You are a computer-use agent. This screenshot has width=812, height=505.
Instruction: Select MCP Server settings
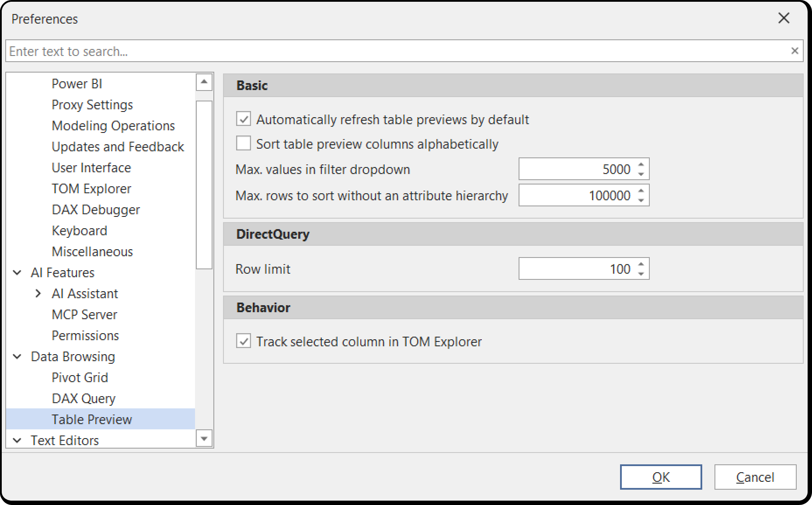click(84, 314)
